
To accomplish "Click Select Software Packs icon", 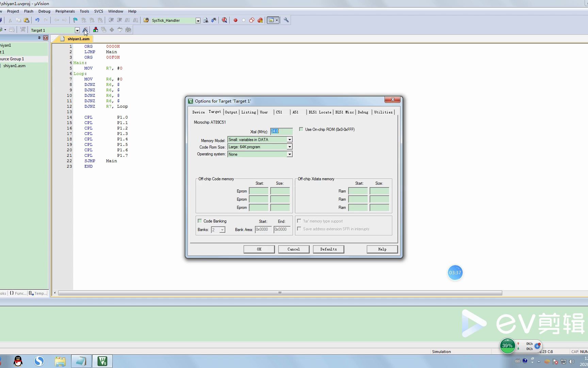I will pyautogui.click(x=120, y=30).
